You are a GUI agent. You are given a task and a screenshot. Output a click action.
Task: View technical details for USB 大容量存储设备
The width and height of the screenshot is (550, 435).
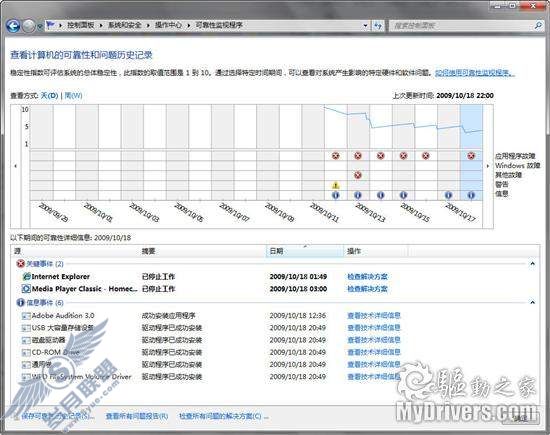[x=374, y=328]
